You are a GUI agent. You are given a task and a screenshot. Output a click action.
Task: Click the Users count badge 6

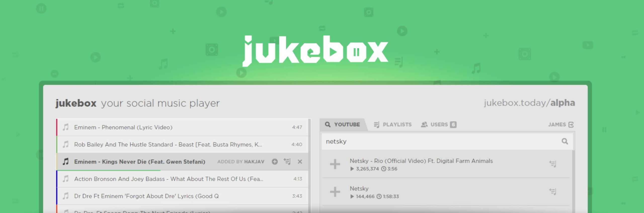click(453, 125)
